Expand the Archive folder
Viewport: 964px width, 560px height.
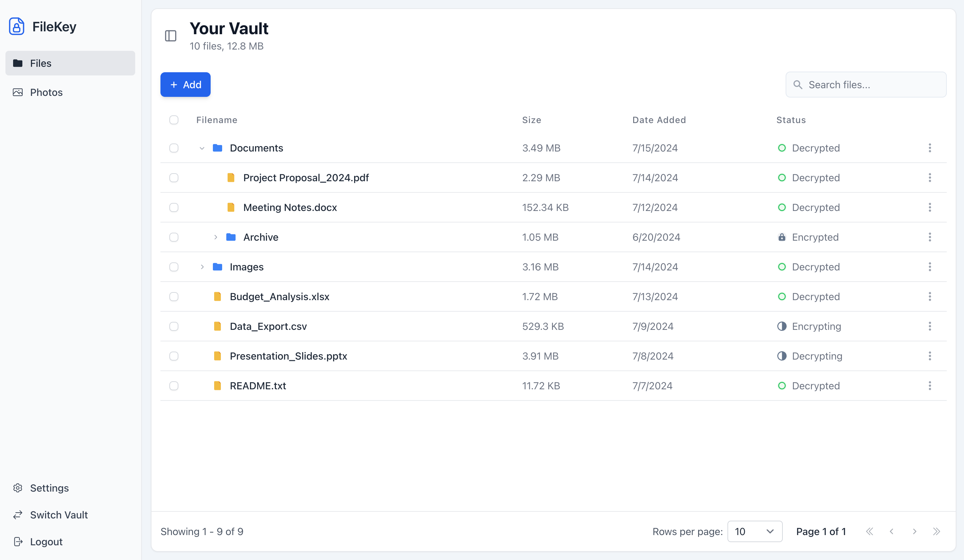point(216,237)
